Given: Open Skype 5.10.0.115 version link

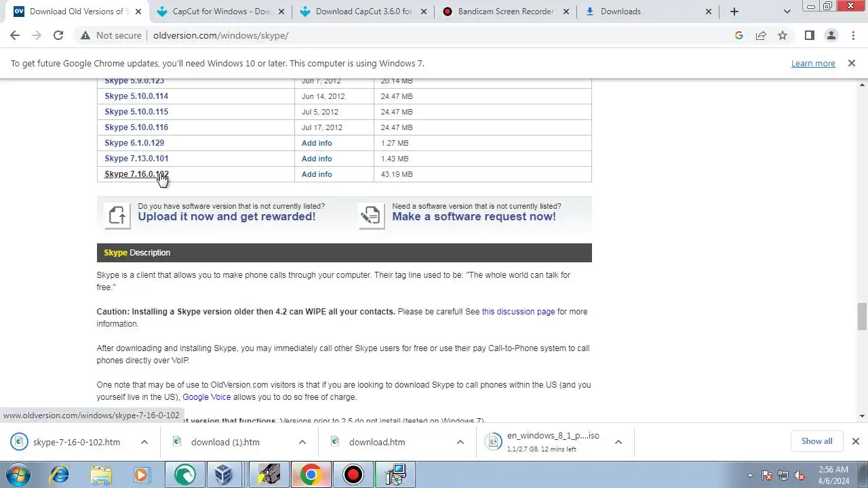Looking at the screenshot, I should tap(136, 112).
